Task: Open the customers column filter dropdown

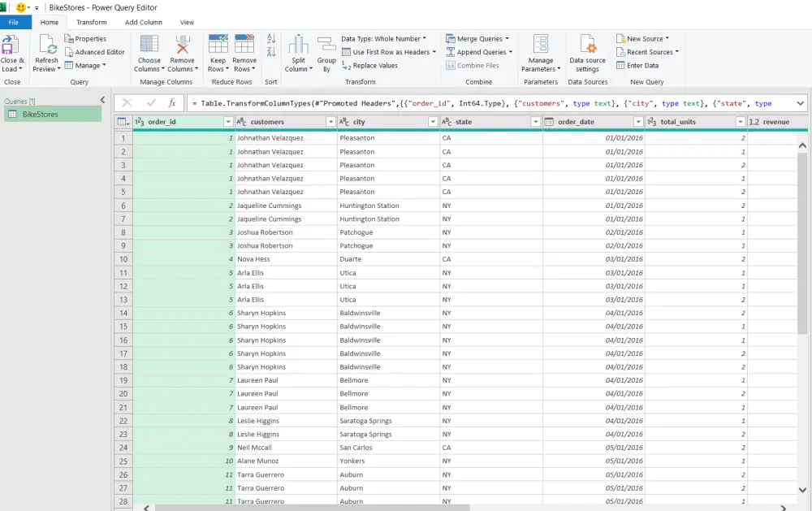Action: pos(331,122)
